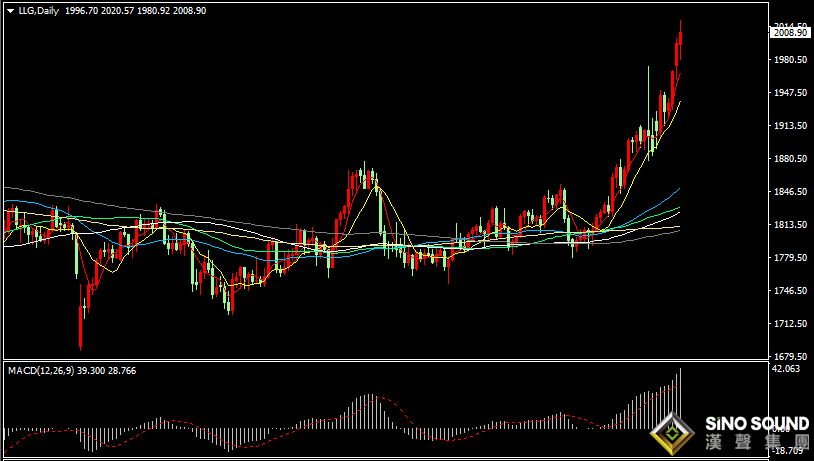The width and height of the screenshot is (814, 461).
Task: Click the 1947.50 price axis label
Action: pos(790,92)
